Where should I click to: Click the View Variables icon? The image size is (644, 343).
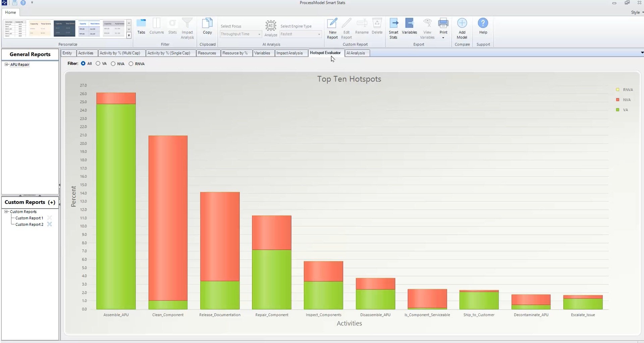[427, 28]
